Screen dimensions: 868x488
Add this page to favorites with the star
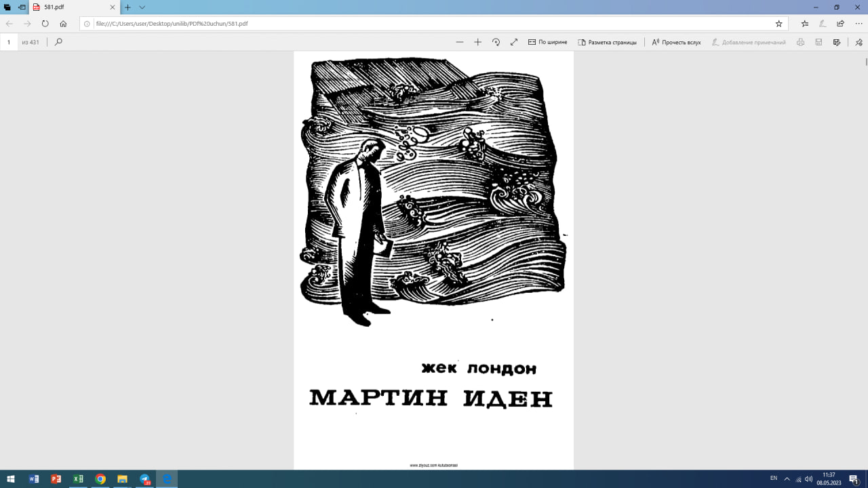tap(778, 23)
